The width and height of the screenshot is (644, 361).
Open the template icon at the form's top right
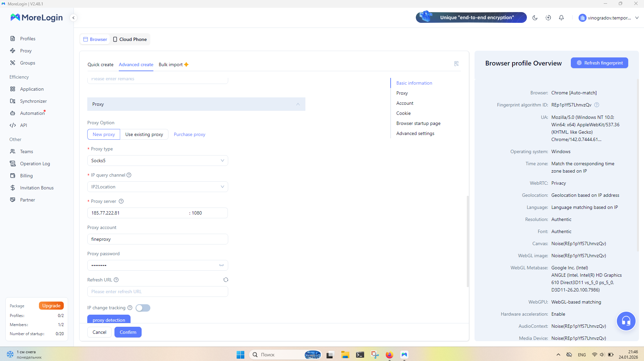[456, 64]
